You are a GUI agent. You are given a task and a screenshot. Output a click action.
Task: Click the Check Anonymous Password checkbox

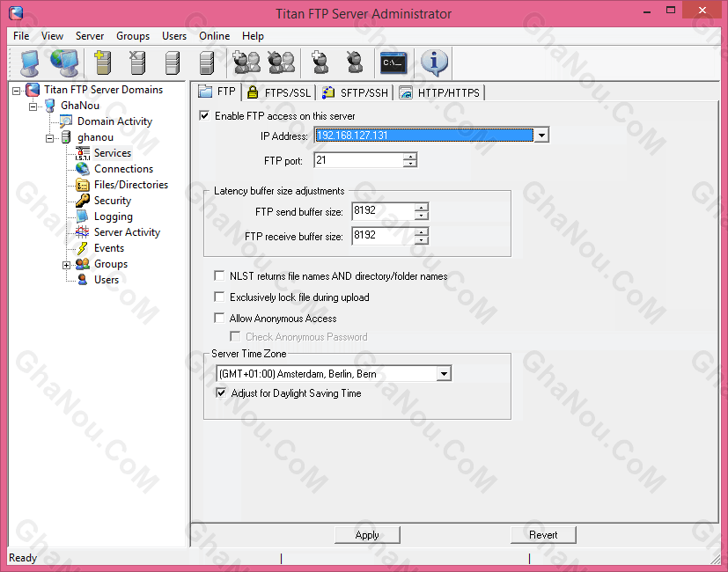[x=235, y=337]
